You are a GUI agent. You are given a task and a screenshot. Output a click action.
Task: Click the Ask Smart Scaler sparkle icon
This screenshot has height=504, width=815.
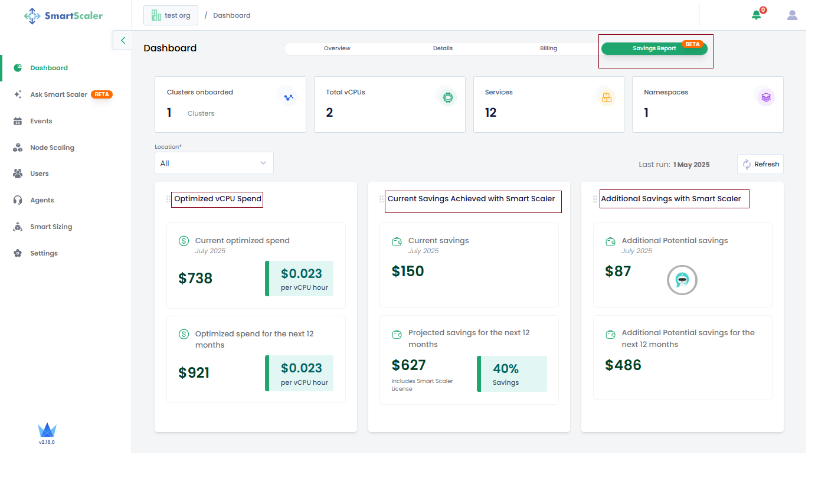click(x=18, y=94)
